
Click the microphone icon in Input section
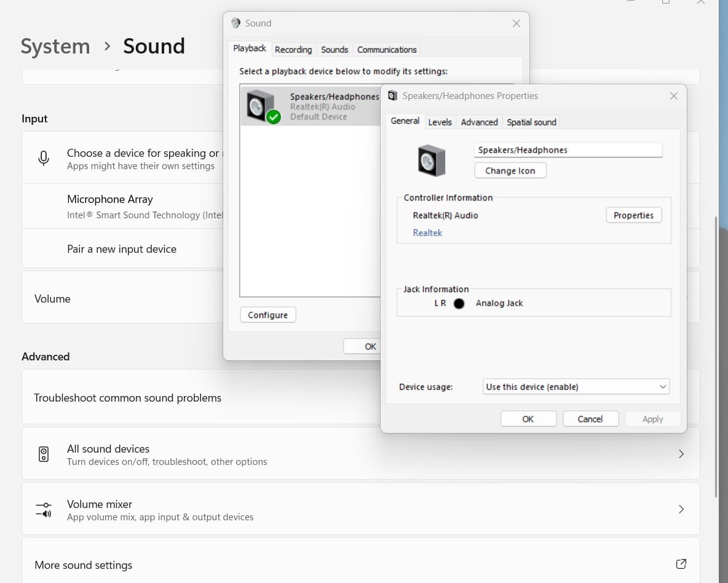coord(44,159)
